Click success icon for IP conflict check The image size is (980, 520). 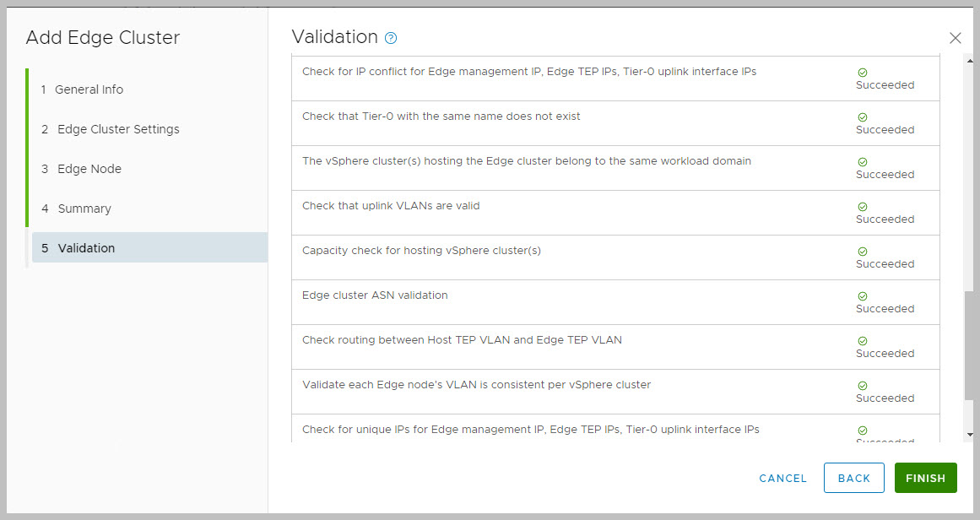[x=862, y=73]
